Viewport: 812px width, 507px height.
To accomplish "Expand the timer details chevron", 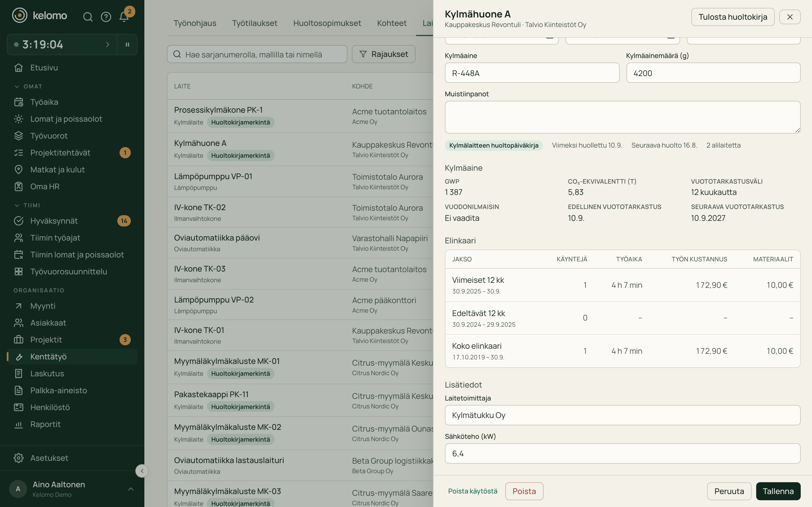I will point(107,44).
